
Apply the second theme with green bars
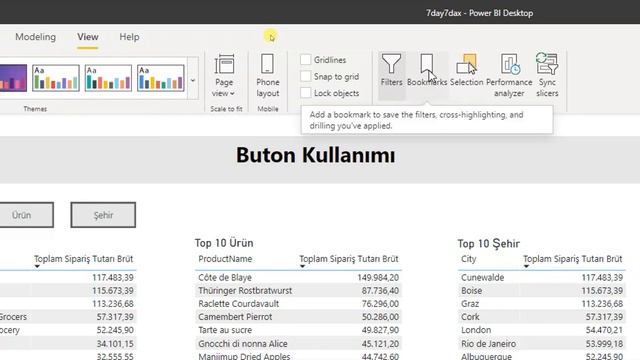point(56,78)
